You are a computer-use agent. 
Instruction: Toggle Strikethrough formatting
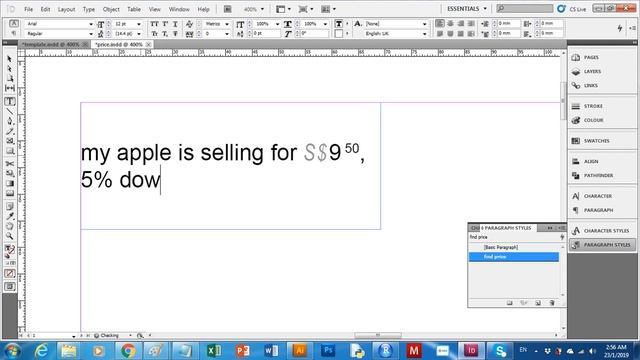(x=175, y=34)
